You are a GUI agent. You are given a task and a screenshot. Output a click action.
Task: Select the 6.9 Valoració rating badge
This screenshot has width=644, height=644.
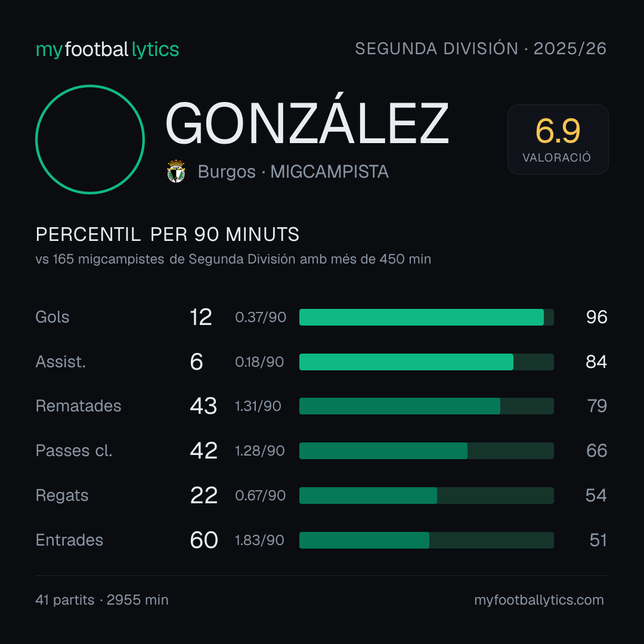[x=558, y=139]
